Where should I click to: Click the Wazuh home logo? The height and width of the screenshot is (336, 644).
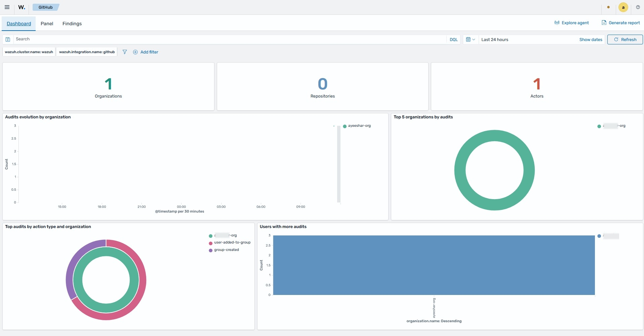click(22, 7)
